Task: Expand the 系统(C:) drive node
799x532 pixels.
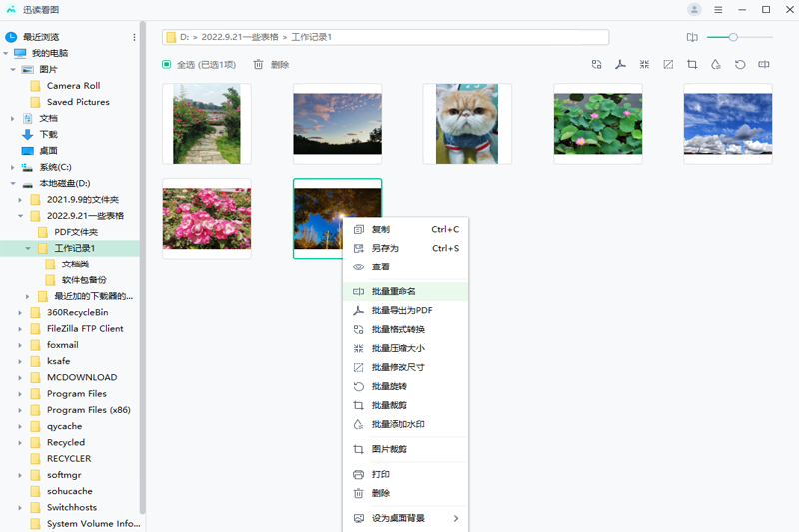Action: click(x=13, y=167)
